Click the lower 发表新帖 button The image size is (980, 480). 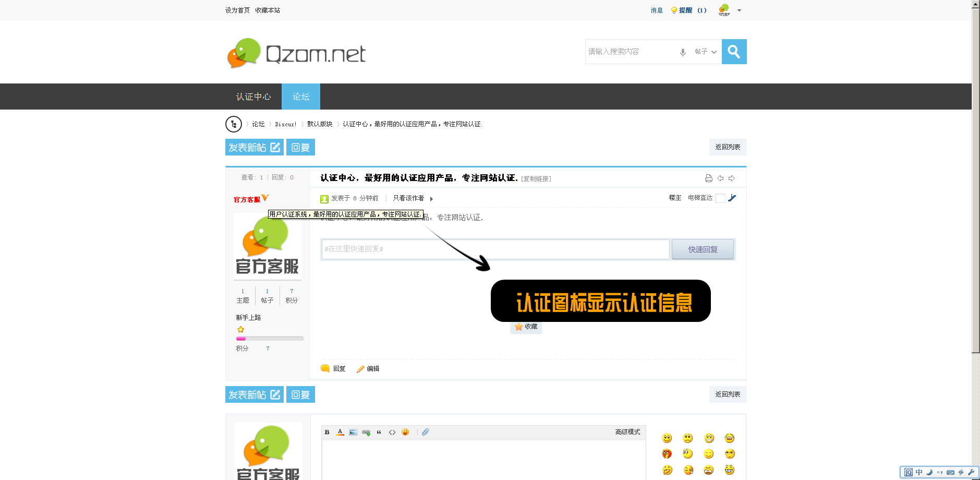pos(255,394)
